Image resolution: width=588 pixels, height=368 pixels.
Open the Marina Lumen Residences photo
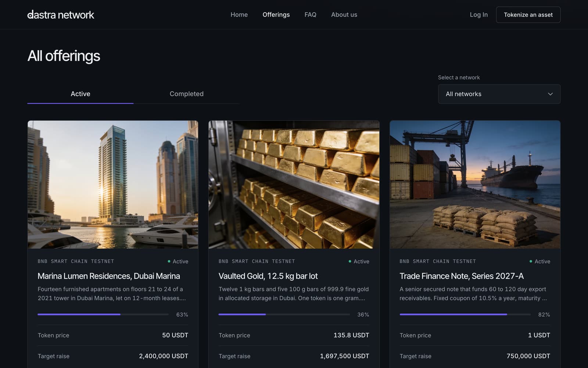tap(113, 184)
